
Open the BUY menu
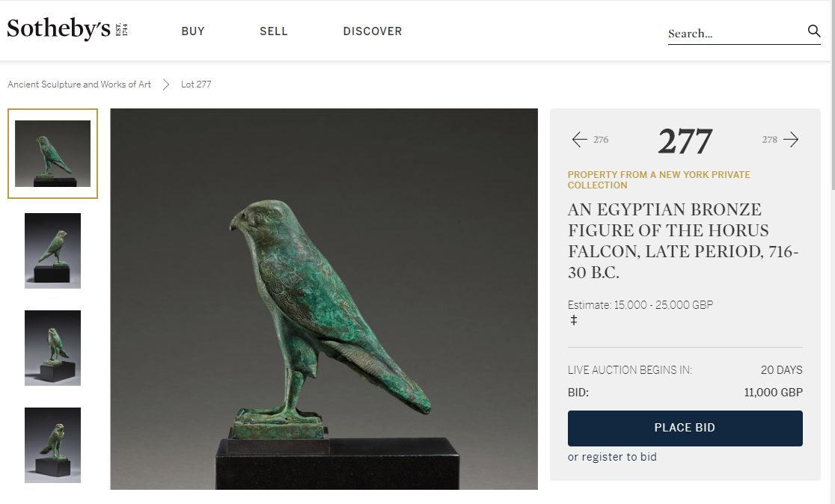coord(193,31)
